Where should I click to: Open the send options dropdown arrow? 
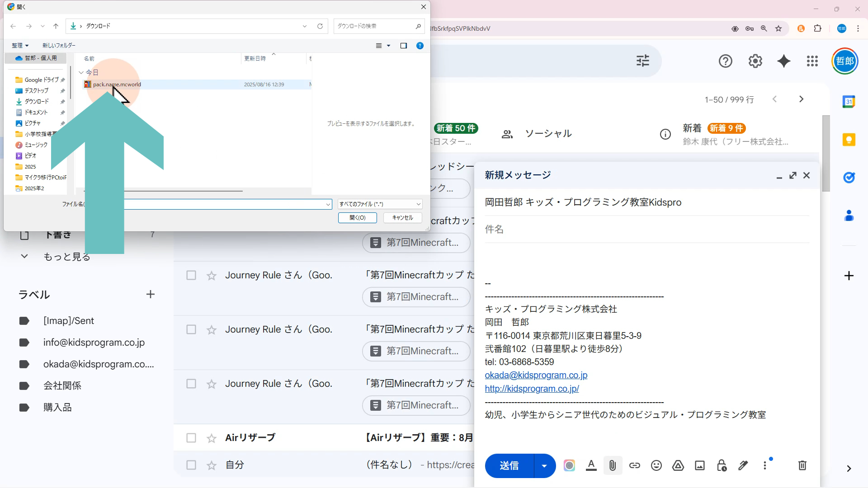click(x=544, y=465)
